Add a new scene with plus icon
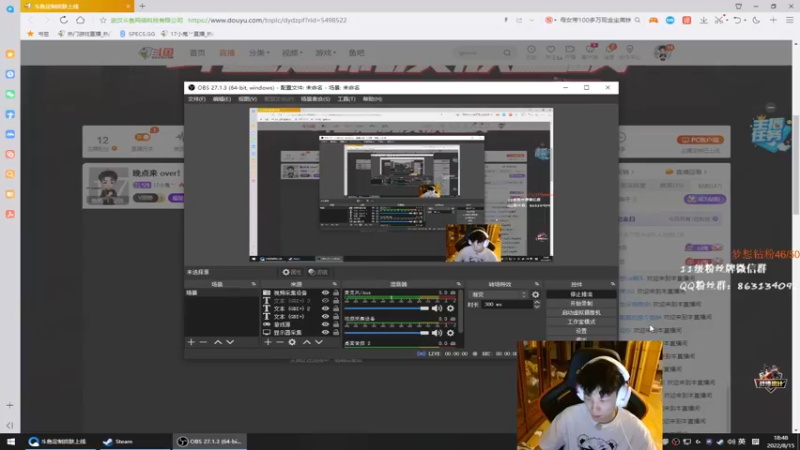Viewport: 800px width, 450px height. tap(191, 342)
